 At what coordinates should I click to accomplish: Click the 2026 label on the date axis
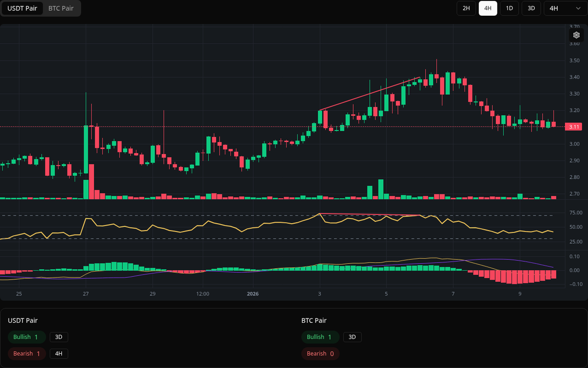[x=253, y=294]
